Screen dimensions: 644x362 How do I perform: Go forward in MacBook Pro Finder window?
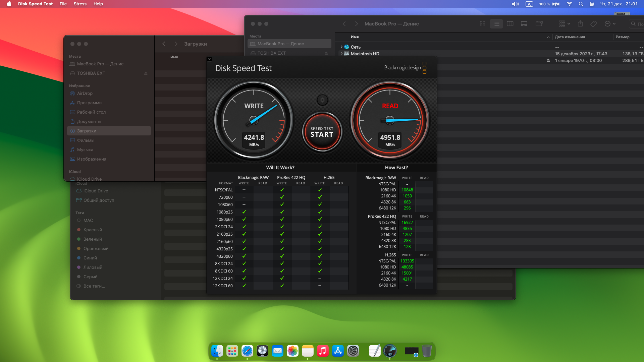(x=356, y=24)
